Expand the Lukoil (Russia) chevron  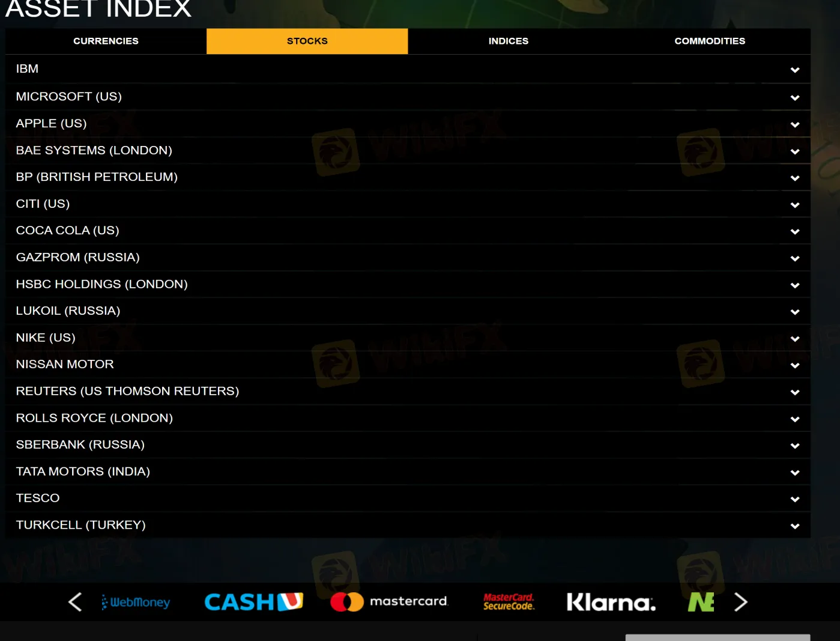795,312
